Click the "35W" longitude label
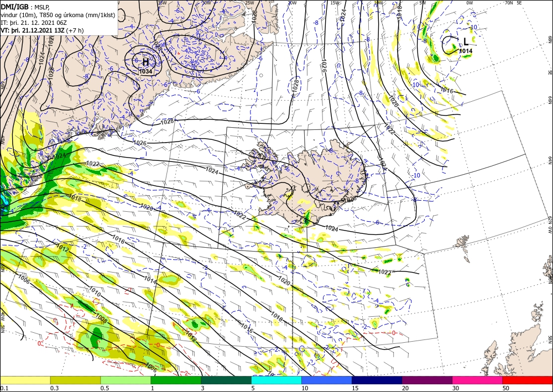The height and width of the screenshot is (392, 553). pyautogui.click(x=162, y=3)
